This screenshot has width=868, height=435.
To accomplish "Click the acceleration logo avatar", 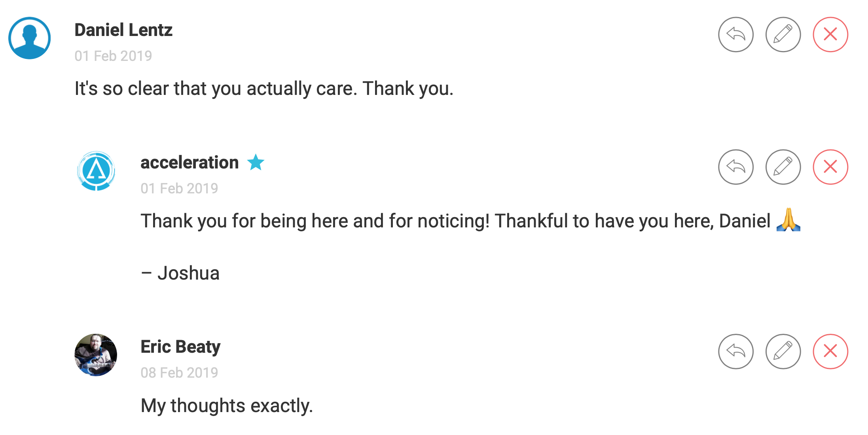I will [96, 171].
